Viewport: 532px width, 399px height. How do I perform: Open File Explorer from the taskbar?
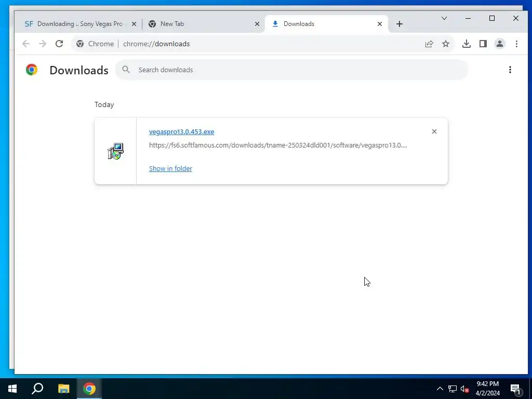(63, 389)
